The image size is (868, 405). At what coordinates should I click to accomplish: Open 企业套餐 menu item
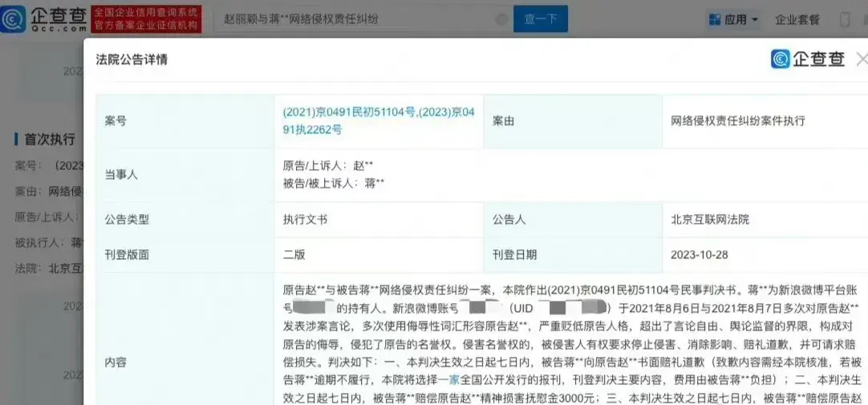click(x=797, y=20)
